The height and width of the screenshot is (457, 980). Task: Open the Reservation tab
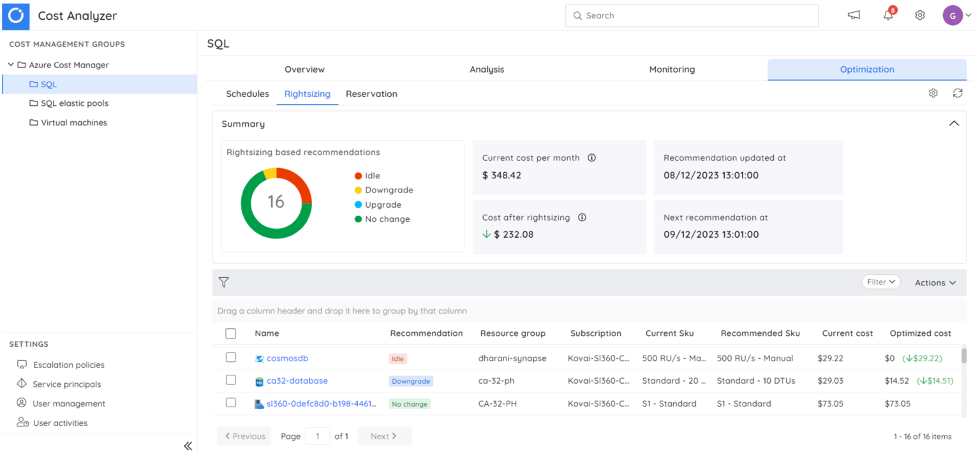point(371,94)
